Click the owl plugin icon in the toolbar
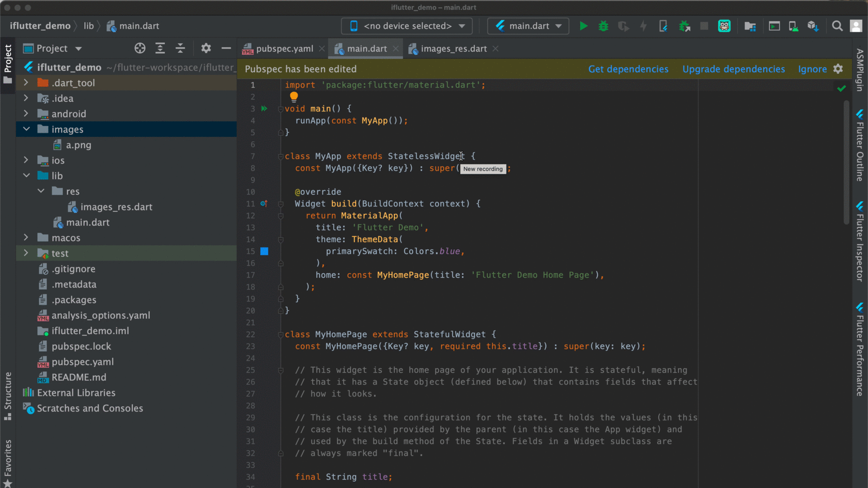 tap(724, 26)
